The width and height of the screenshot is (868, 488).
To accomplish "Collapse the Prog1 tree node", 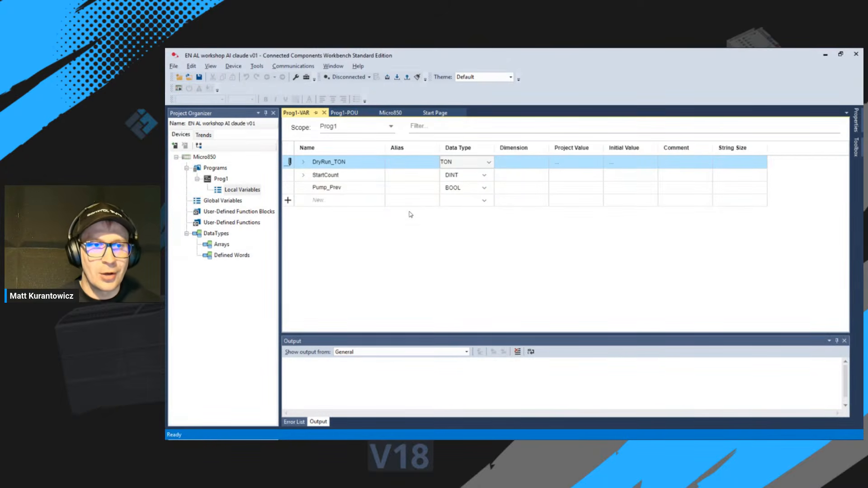I will pos(197,179).
